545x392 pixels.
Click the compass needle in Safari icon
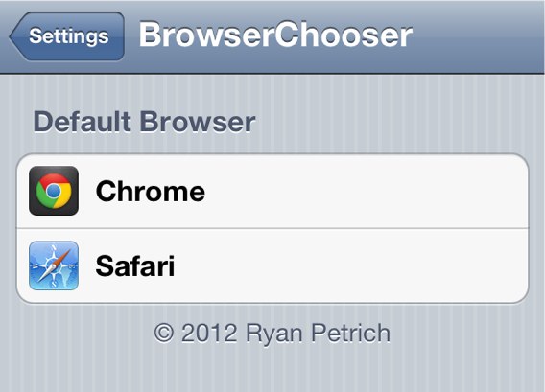[x=54, y=265]
